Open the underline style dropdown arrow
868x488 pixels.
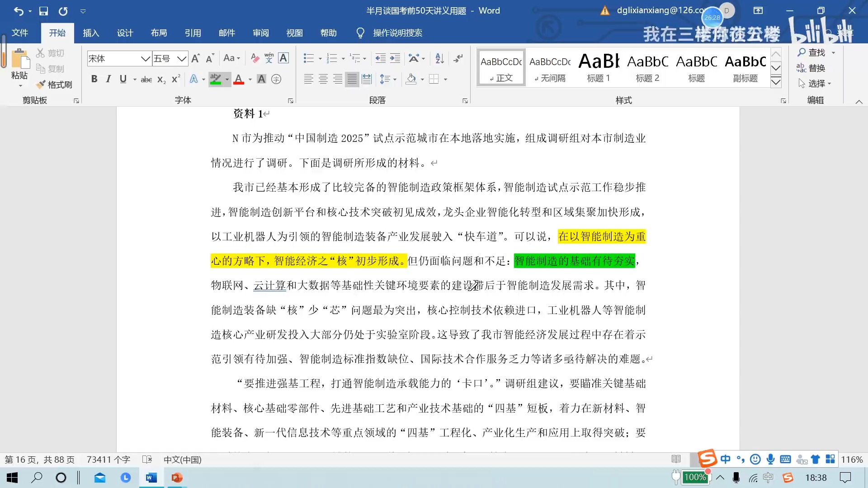pos(135,80)
